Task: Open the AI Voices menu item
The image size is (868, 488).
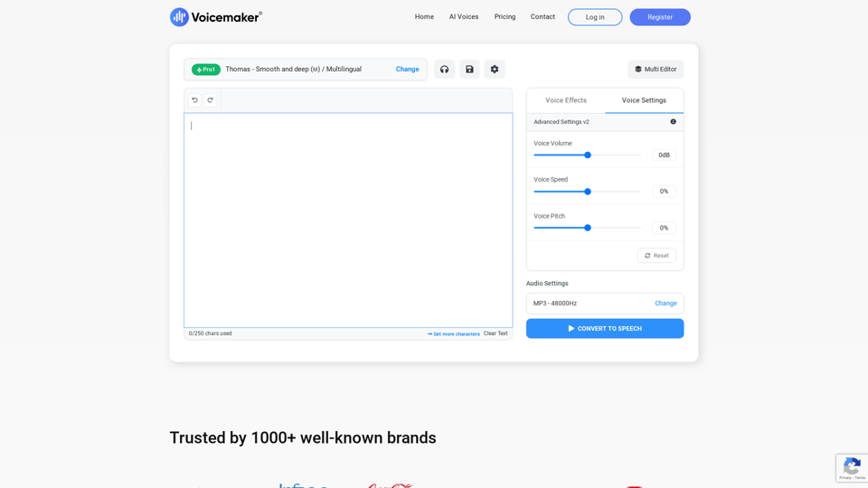Action: click(x=463, y=16)
